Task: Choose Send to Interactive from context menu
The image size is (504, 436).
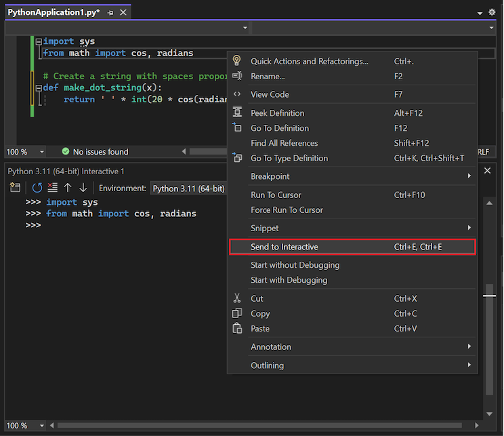Action: [285, 247]
